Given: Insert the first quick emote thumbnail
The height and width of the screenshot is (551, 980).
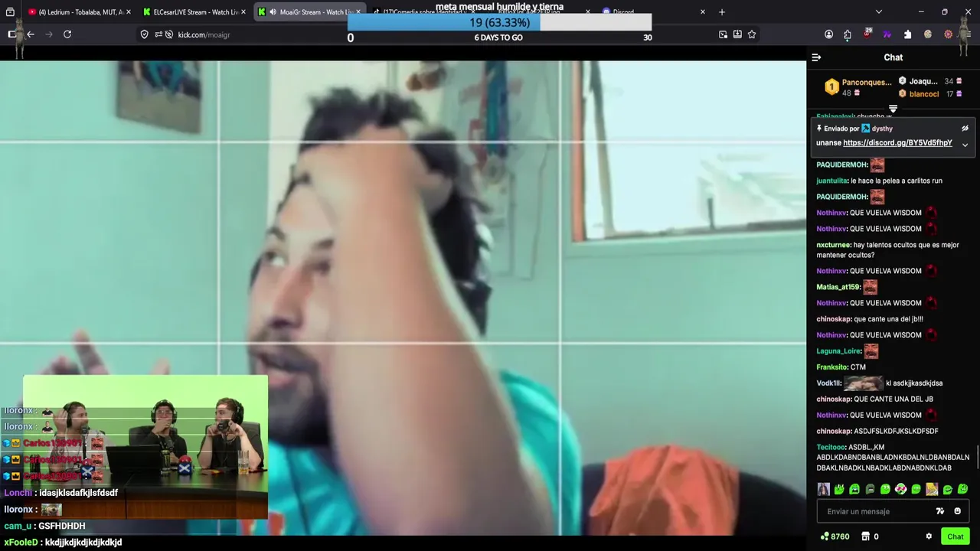Looking at the screenshot, I should coord(823,489).
